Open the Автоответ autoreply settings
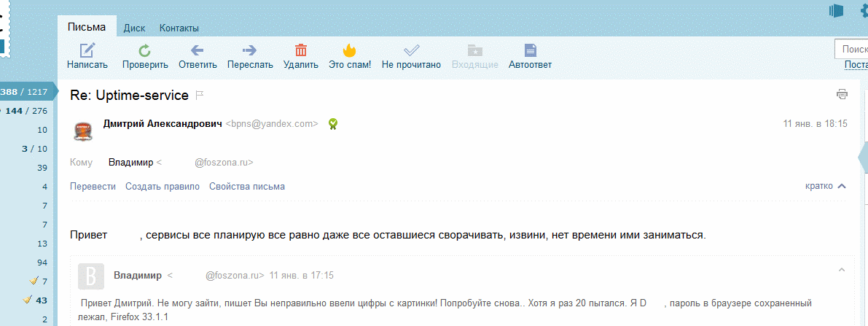The width and height of the screenshot is (868, 326). coord(530,51)
